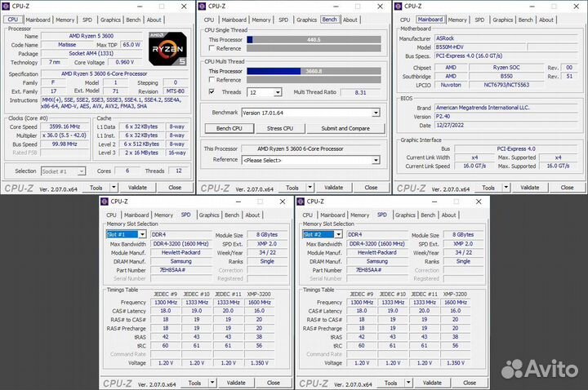Switch to the Graphics tab in the Bench window

coord(306,20)
